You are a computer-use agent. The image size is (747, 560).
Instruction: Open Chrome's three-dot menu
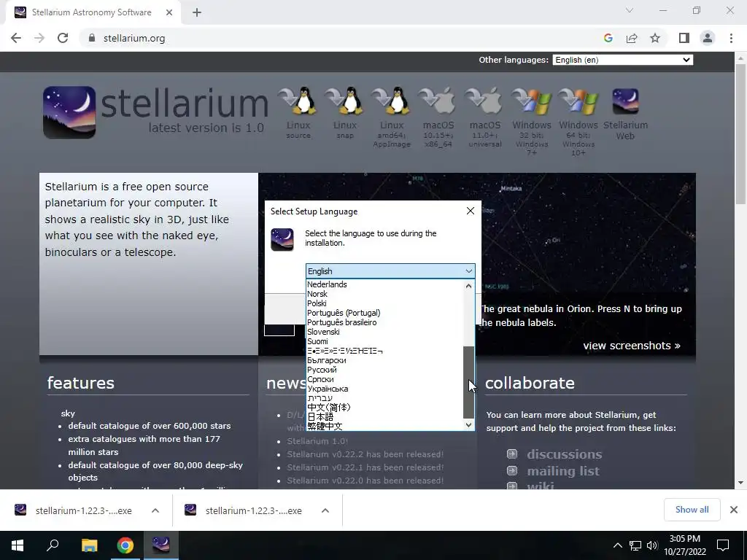731,38
